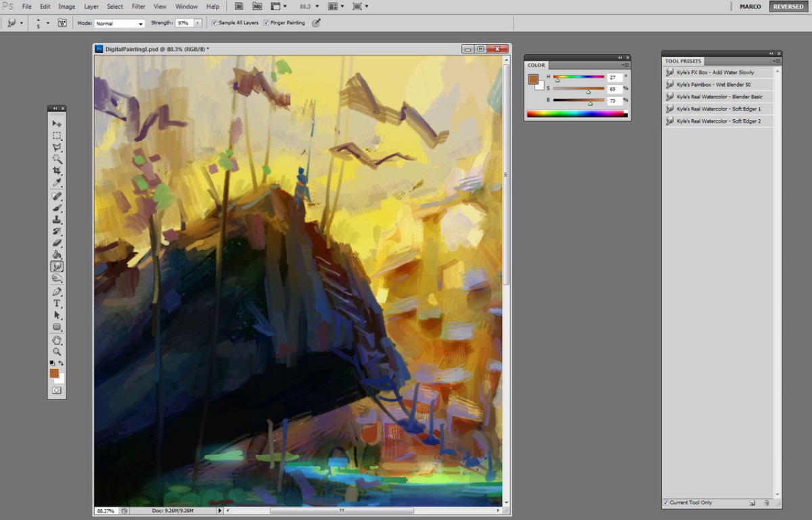Click the MARCO workspace button

pyautogui.click(x=750, y=7)
